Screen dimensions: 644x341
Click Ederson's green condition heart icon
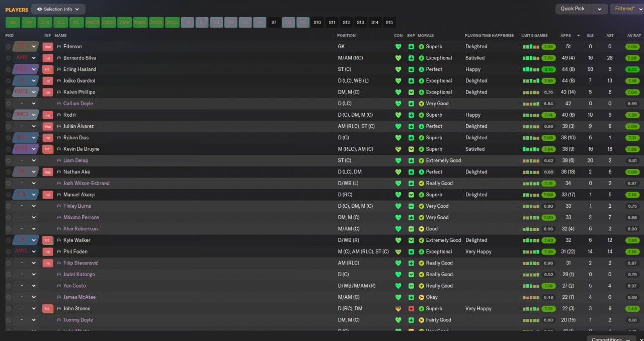pos(398,47)
